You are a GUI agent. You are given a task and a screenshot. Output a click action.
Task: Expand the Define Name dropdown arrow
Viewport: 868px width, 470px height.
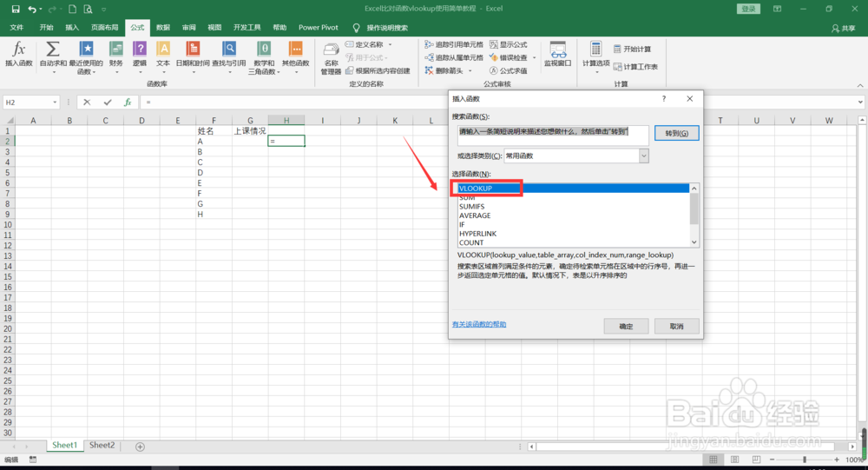(x=391, y=44)
